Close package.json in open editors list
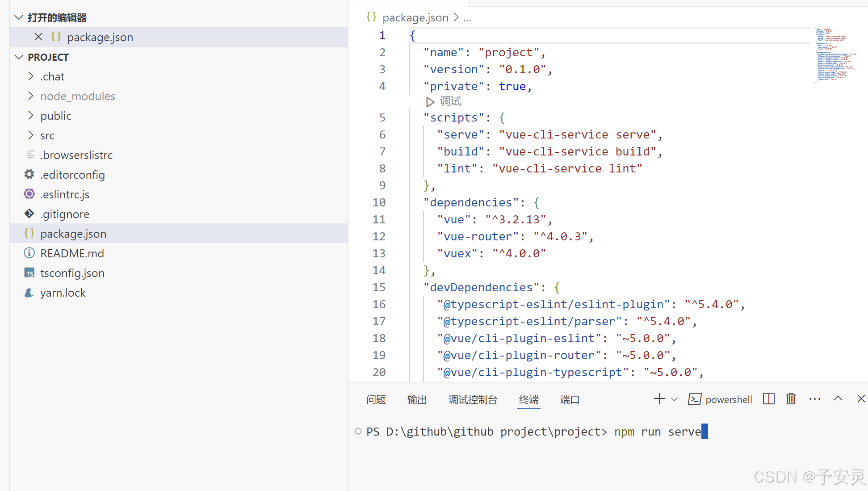The image size is (868, 491). [x=38, y=37]
